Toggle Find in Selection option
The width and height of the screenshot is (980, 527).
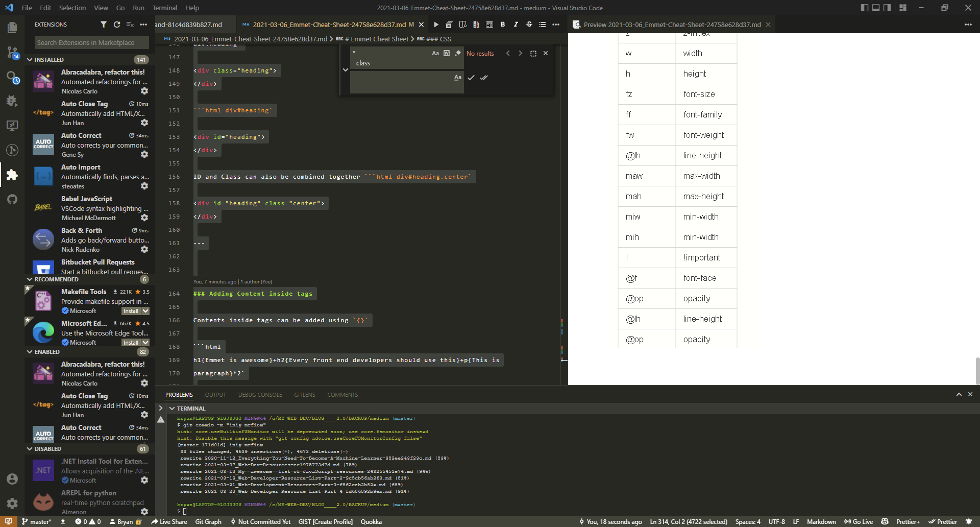click(533, 53)
